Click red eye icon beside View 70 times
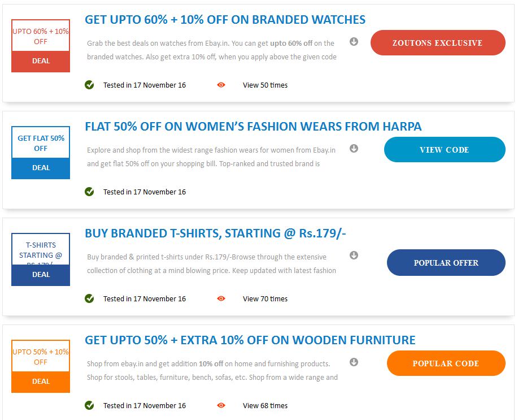The height and width of the screenshot is (420, 518). click(221, 298)
